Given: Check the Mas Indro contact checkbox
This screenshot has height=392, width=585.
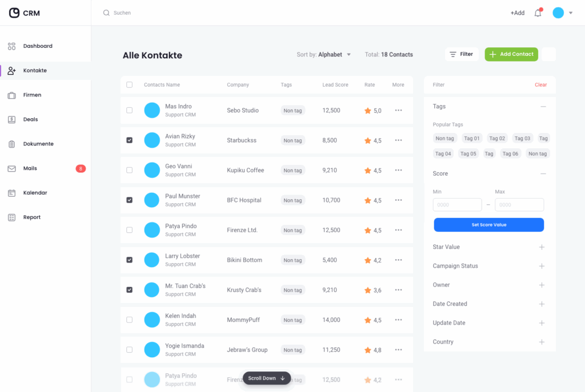Looking at the screenshot, I should (129, 110).
